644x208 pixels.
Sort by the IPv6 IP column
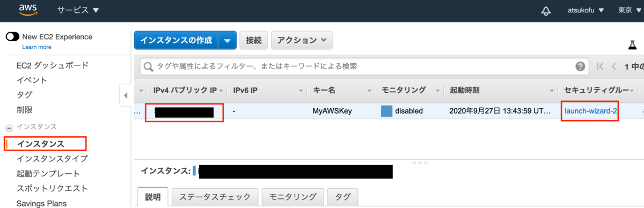tap(246, 90)
